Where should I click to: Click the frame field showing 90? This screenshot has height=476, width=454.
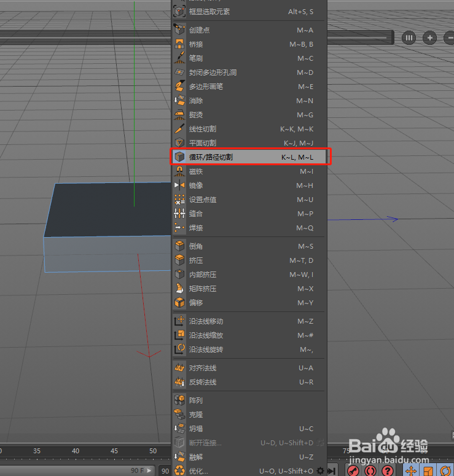point(165,471)
